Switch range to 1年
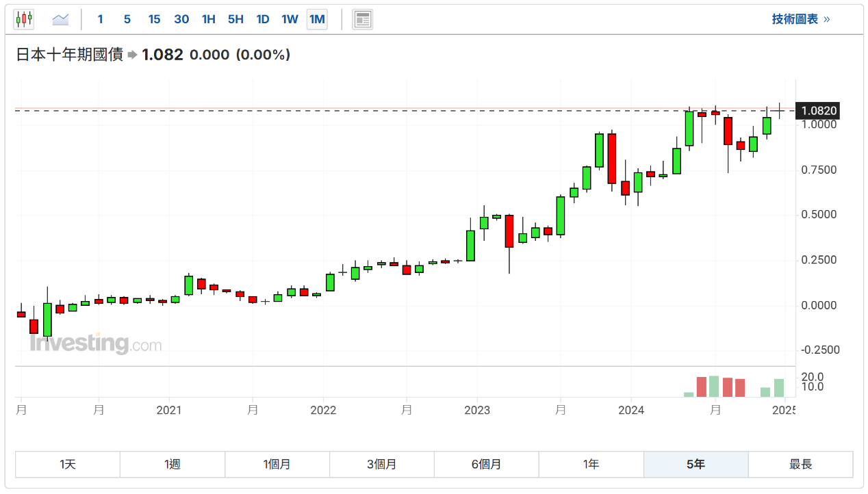The width and height of the screenshot is (868, 494). tap(591, 465)
